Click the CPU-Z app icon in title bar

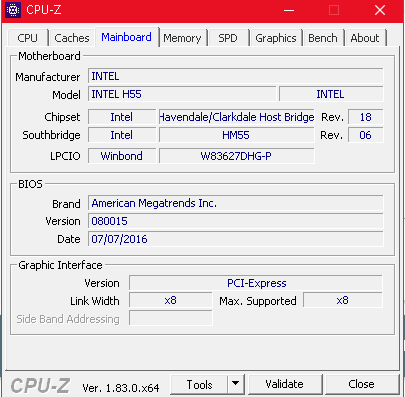[13, 10]
